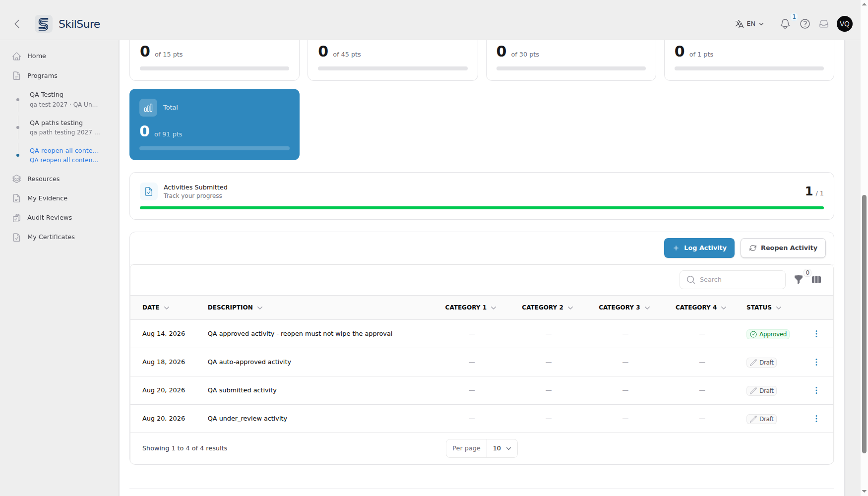Click the Activities Submitted green progress bar

[x=482, y=208]
